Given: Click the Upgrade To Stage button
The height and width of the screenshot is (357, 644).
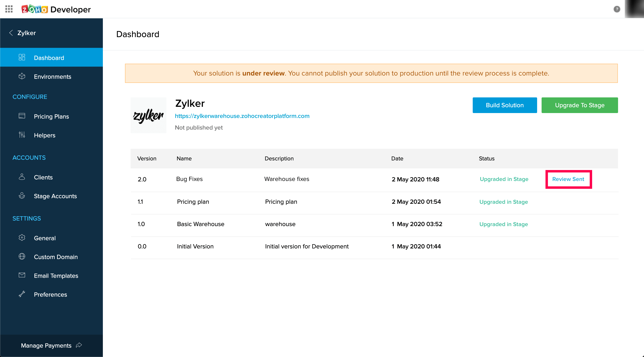Looking at the screenshot, I should coord(580,105).
